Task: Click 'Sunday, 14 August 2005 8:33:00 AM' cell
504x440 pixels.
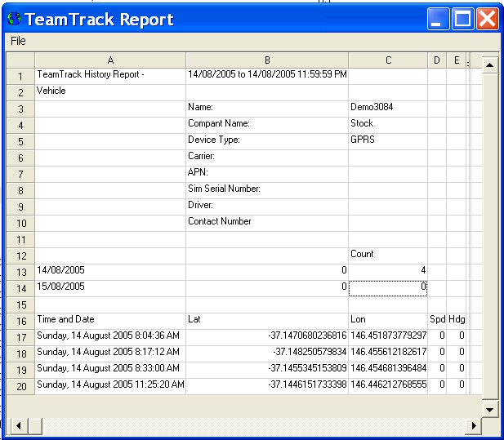Action: click(x=110, y=370)
